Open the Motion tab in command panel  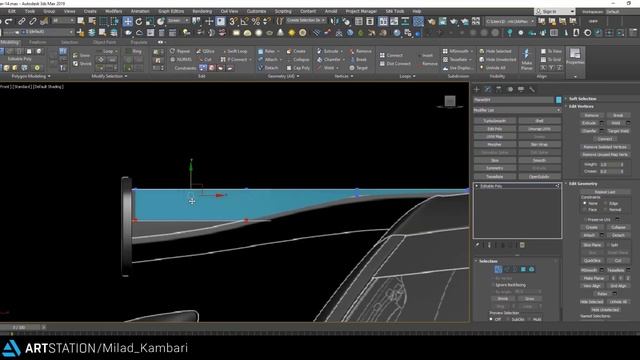pos(510,89)
